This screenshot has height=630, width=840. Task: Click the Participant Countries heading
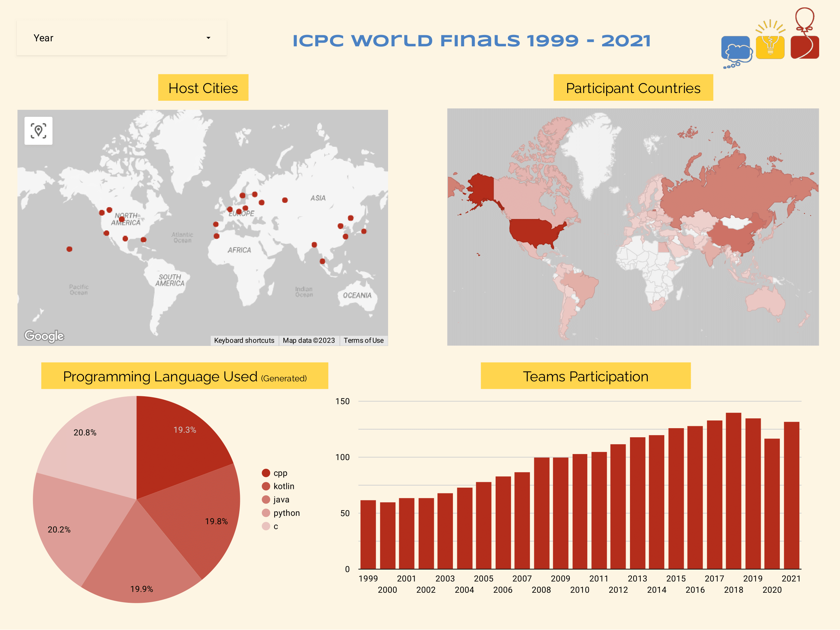click(633, 88)
